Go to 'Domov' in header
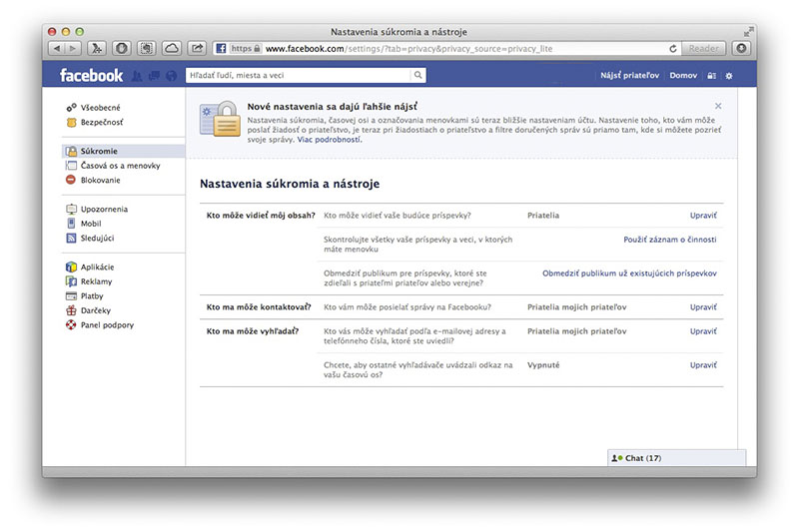Viewport: 799px width, 532px height. (683, 75)
